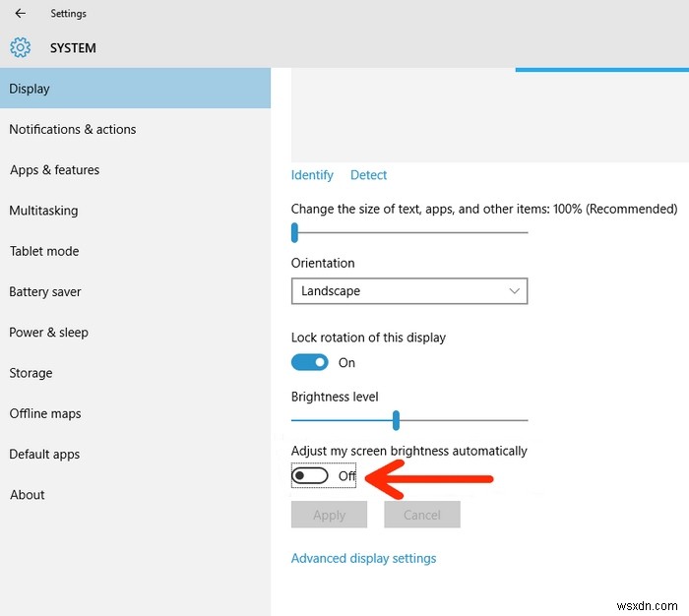The image size is (689, 616).
Task: Open Notifications & actions settings
Action: (x=136, y=129)
